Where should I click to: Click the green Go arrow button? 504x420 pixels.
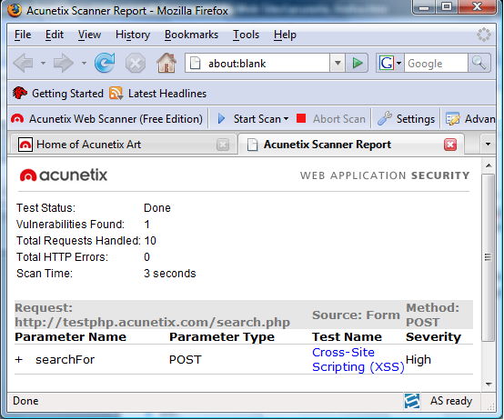pyautogui.click(x=358, y=63)
